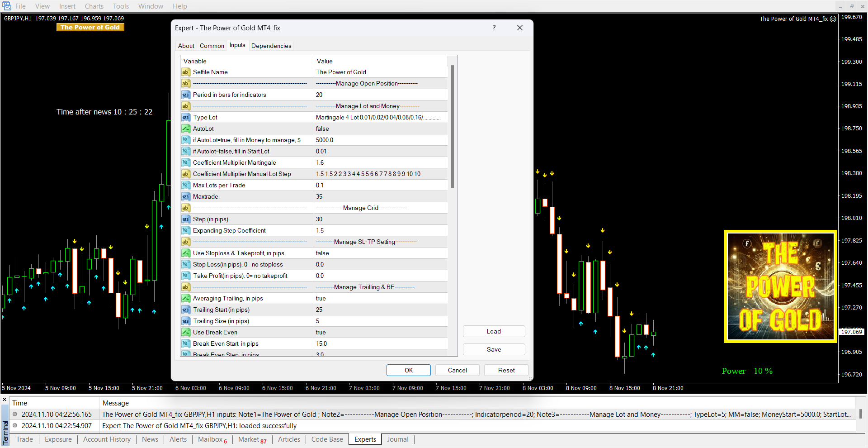Click the MetaTrader app icon in menu bar

point(7,6)
